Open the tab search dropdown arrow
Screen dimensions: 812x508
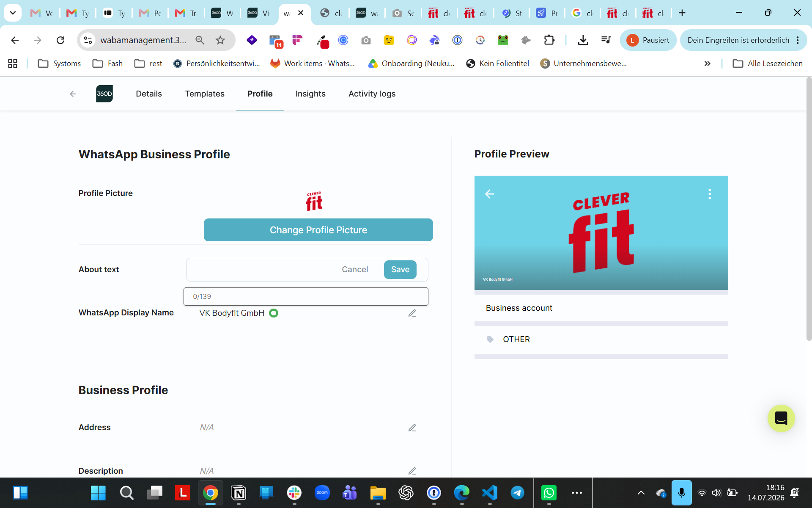(x=13, y=13)
